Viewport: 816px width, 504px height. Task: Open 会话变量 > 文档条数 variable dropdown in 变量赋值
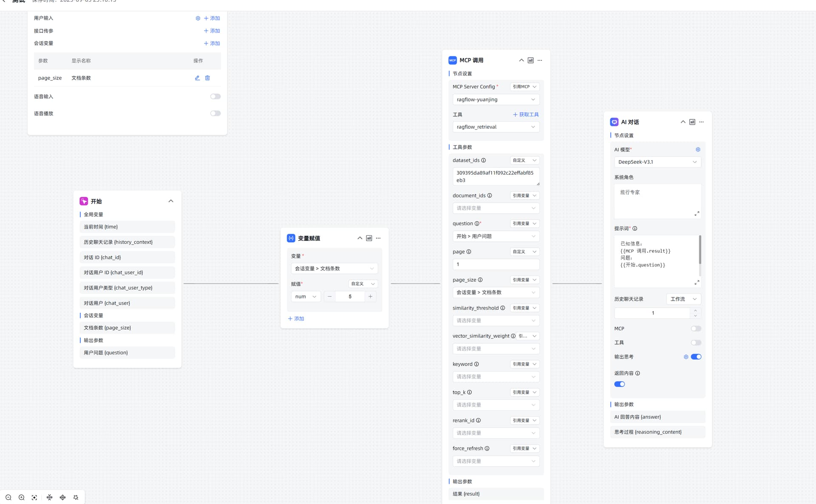coord(334,269)
